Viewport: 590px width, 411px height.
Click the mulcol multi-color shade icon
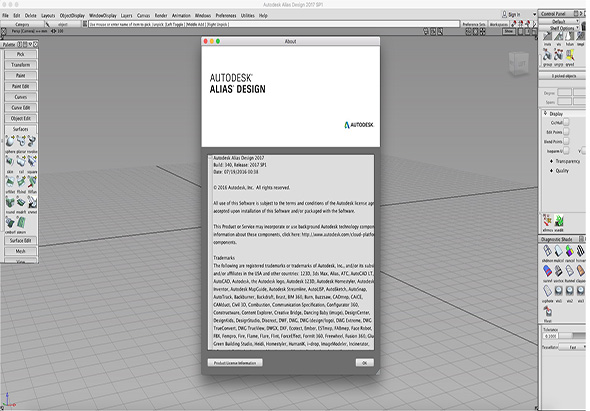click(558, 251)
